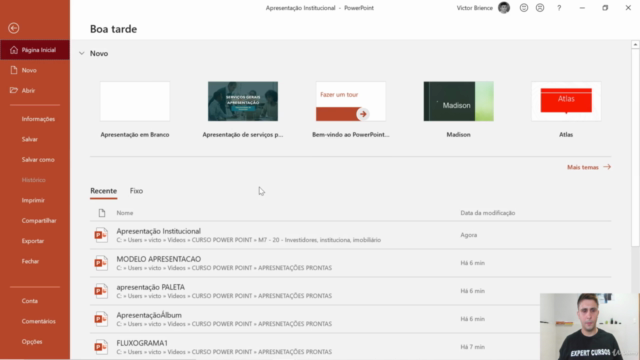This screenshot has width=640, height=360.
Task: Click PowerPoint icon of ApresentaçãoÁlbum
Action: point(101,319)
